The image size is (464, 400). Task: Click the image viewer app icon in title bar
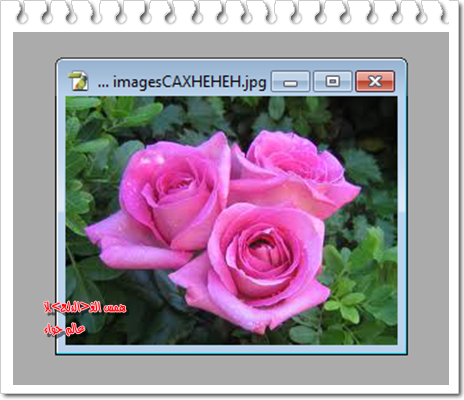(78, 81)
